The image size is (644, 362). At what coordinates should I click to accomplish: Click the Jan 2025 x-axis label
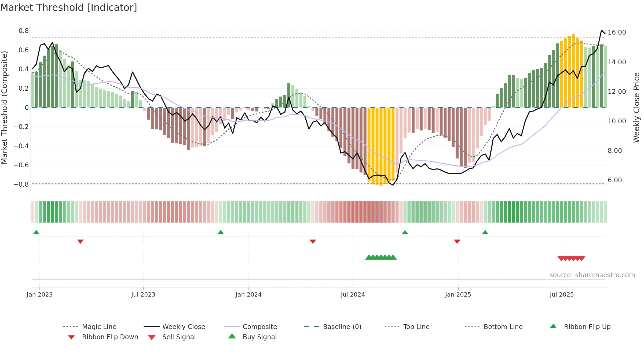click(x=458, y=294)
